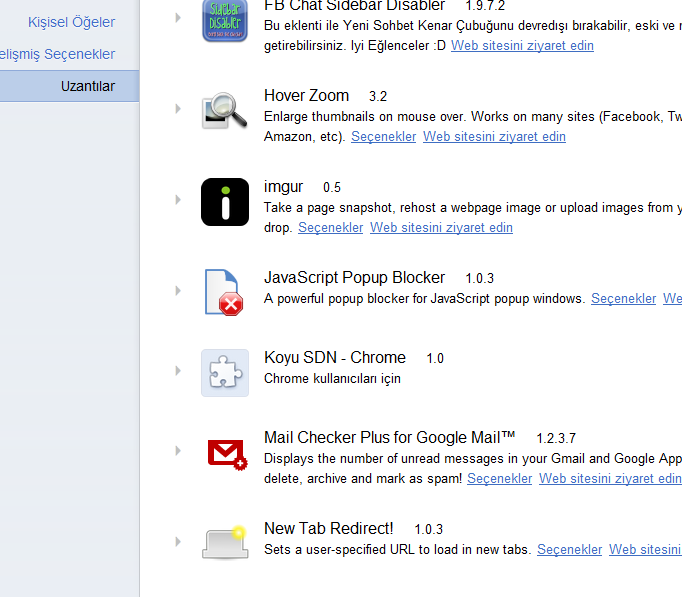Click the Koyu SDN - Chrome title
682x597 pixels.
click(x=334, y=357)
